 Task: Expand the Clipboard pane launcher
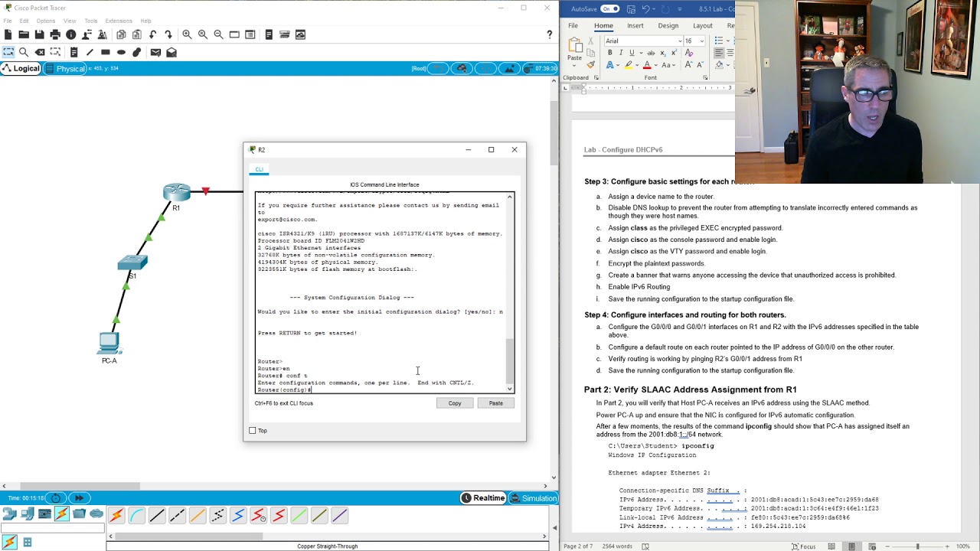tap(596, 77)
